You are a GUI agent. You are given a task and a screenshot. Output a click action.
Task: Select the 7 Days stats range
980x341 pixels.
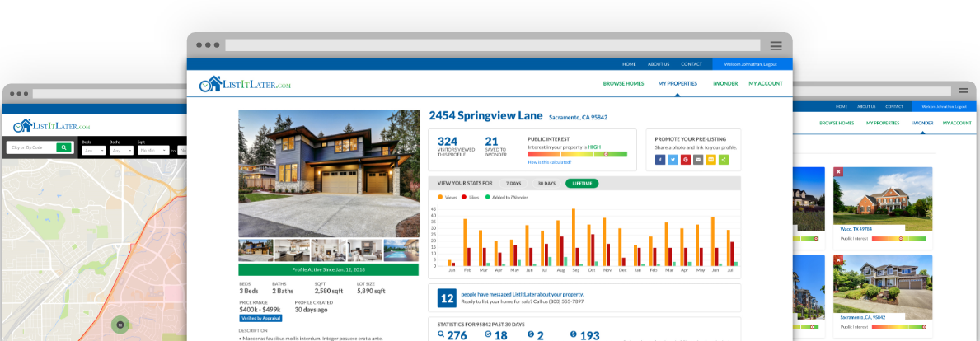[513, 183]
